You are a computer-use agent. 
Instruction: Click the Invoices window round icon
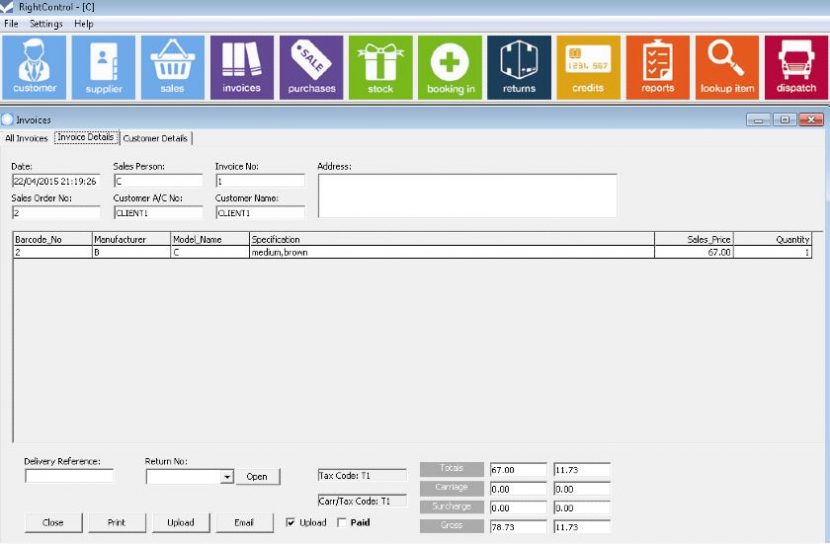pyautogui.click(x=7, y=120)
